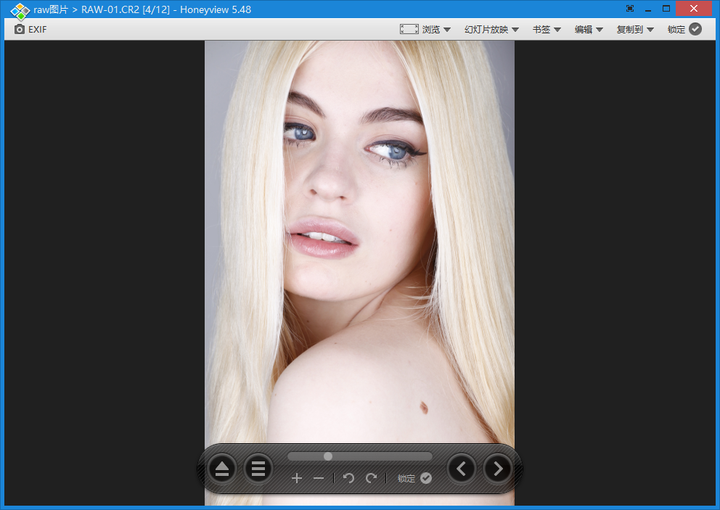
Task: Click the fit-to-window frame icon
Action: pyautogui.click(x=409, y=29)
